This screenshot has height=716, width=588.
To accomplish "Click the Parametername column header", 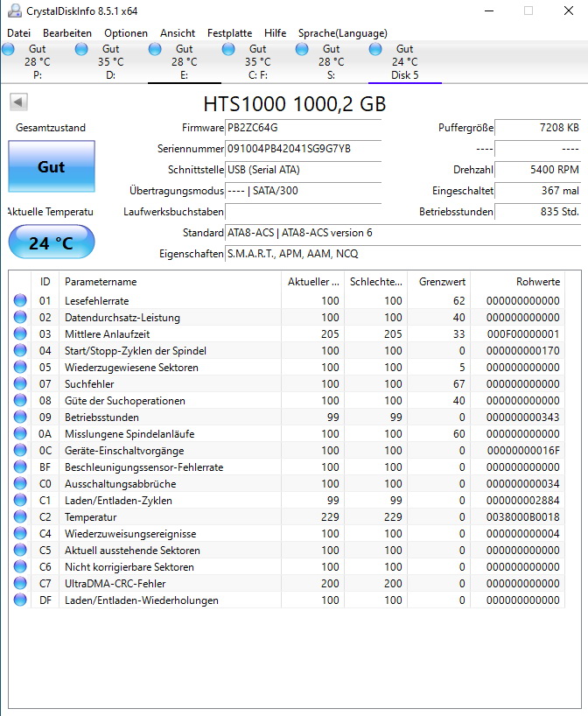I will coord(170,281).
